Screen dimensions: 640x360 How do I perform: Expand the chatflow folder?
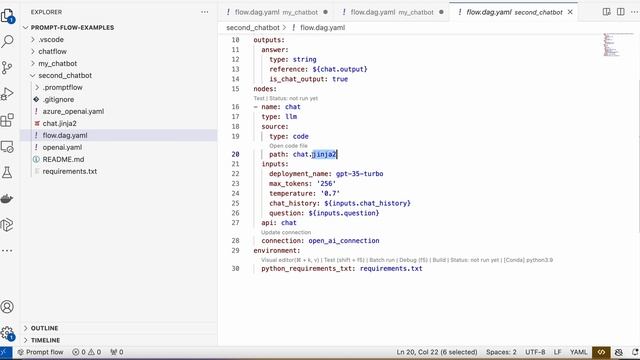click(33, 51)
